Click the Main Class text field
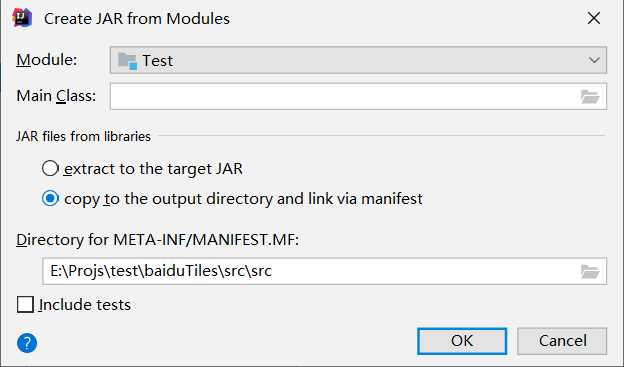The width and height of the screenshot is (624, 367). [x=358, y=96]
